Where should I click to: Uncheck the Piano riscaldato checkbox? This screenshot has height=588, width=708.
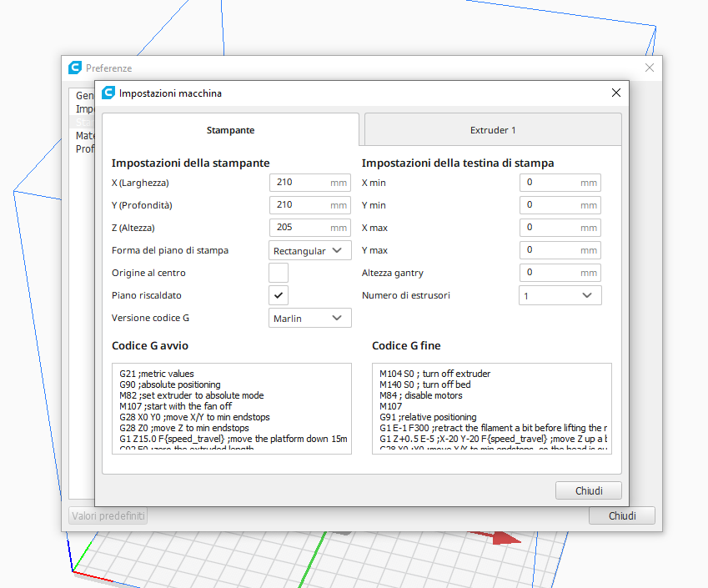279,295
